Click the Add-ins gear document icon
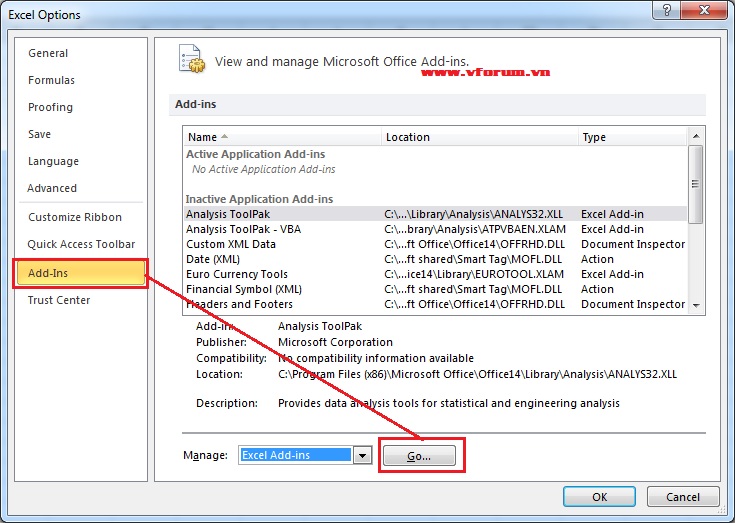This screenshot has height=523, width=735. tap(192, 59)
